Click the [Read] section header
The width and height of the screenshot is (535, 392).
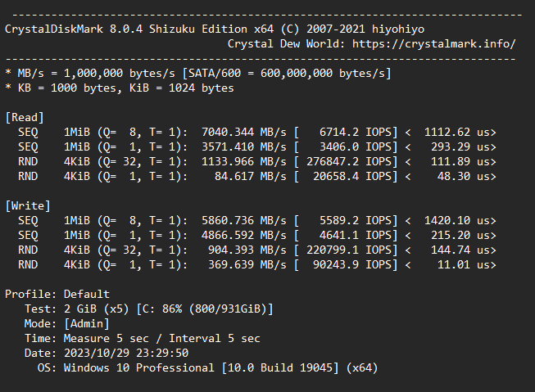click(x=25, y=118)
